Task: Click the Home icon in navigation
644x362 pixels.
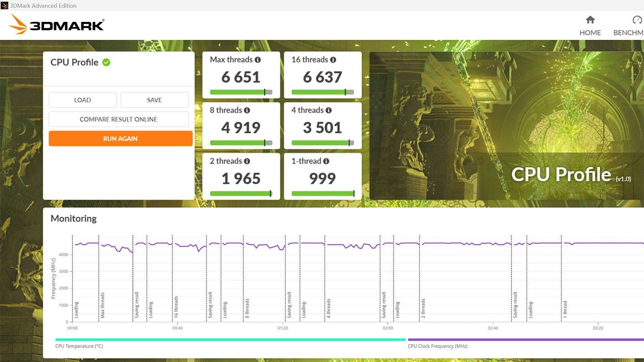Action: coord(590,20)
